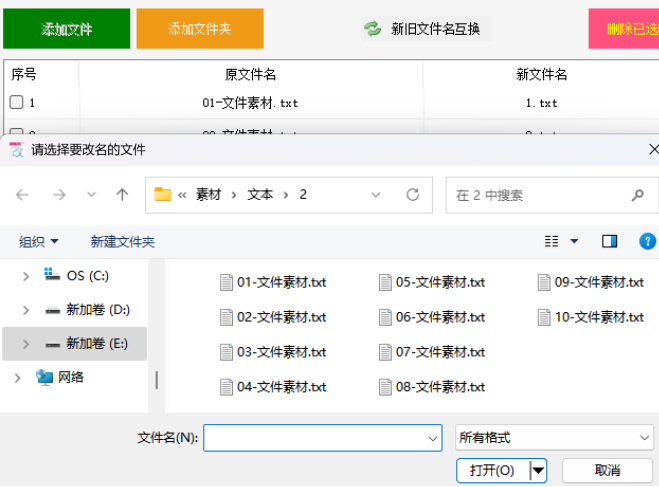Expand the 新加卷 (D:) tree node
Viewport: 659px width, 487px height.
(26, 310)
